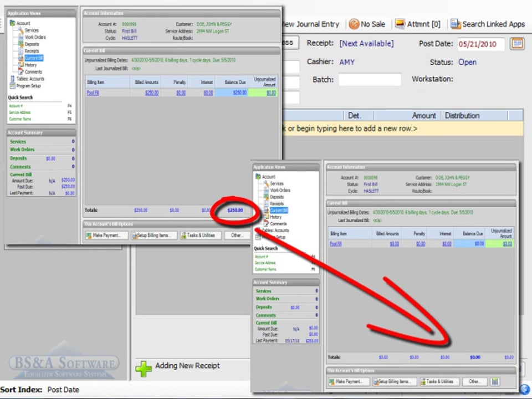Screen dimensions: 532x399
Task: Click the New Journal Entry toolbar button
Action: click(x=310, y=24)
